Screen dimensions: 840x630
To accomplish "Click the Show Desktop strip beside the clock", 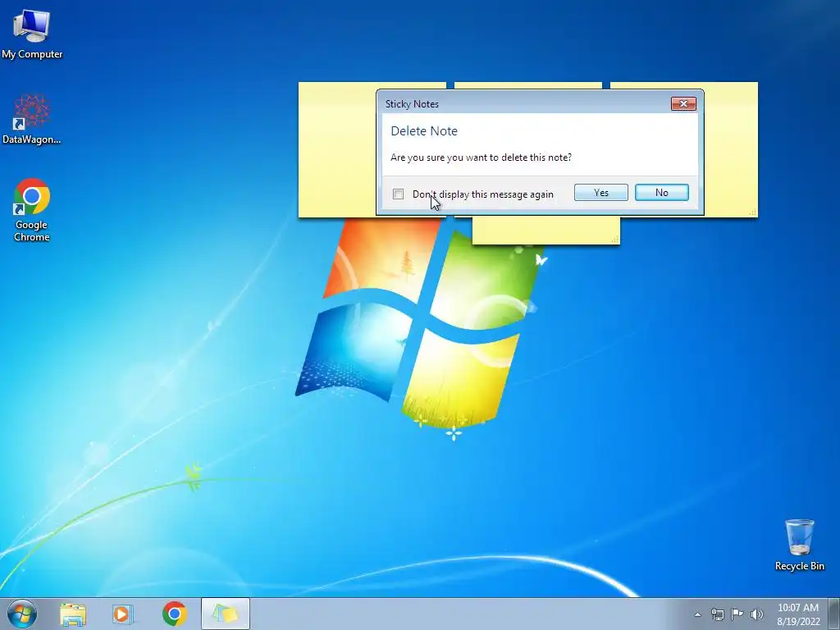I will pos(834,614).
